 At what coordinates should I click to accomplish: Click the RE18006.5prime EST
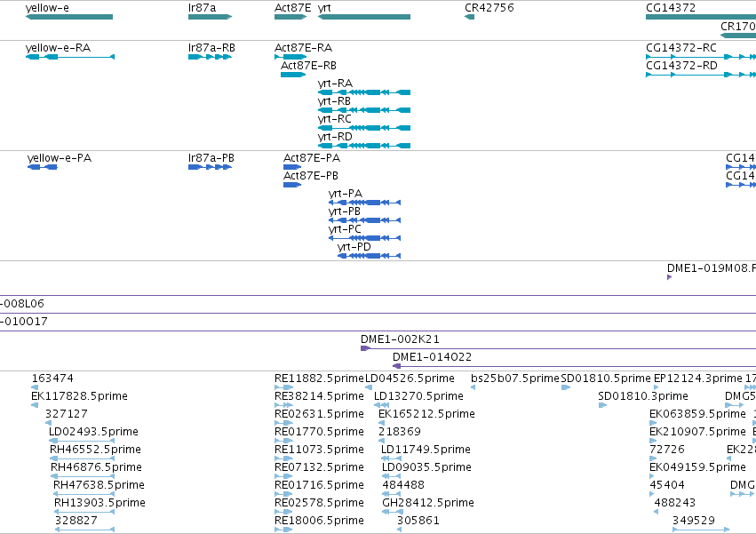283,530
